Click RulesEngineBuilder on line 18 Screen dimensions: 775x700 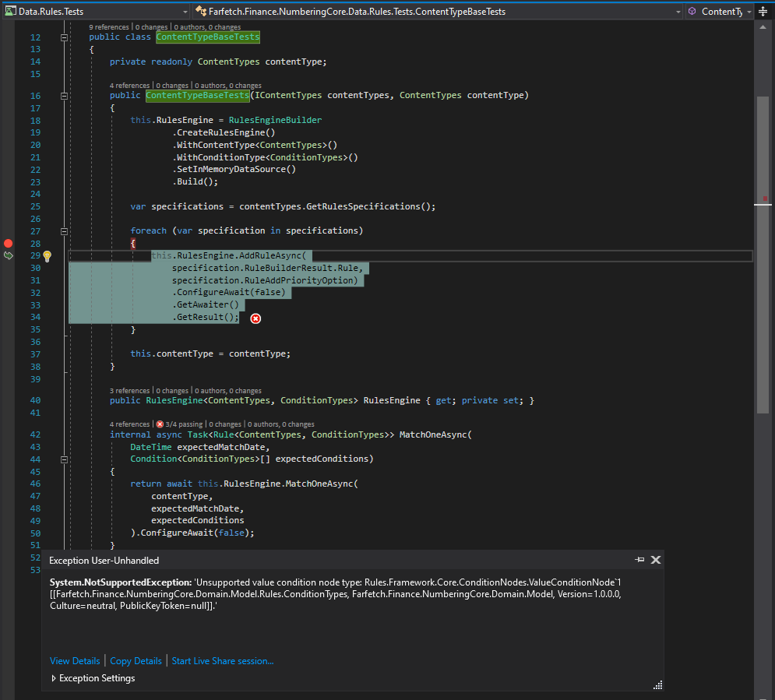tap(275, 120)
